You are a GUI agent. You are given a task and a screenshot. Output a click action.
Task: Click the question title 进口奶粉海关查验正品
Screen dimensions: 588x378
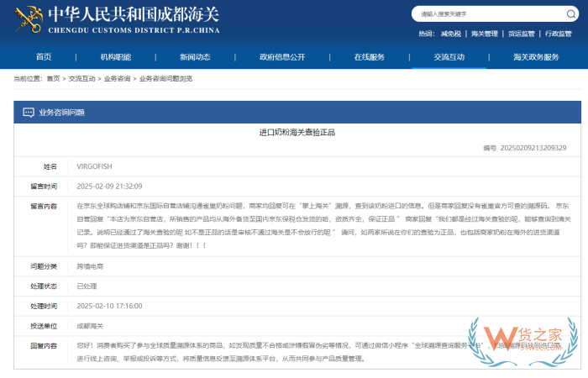coord(297,133)
